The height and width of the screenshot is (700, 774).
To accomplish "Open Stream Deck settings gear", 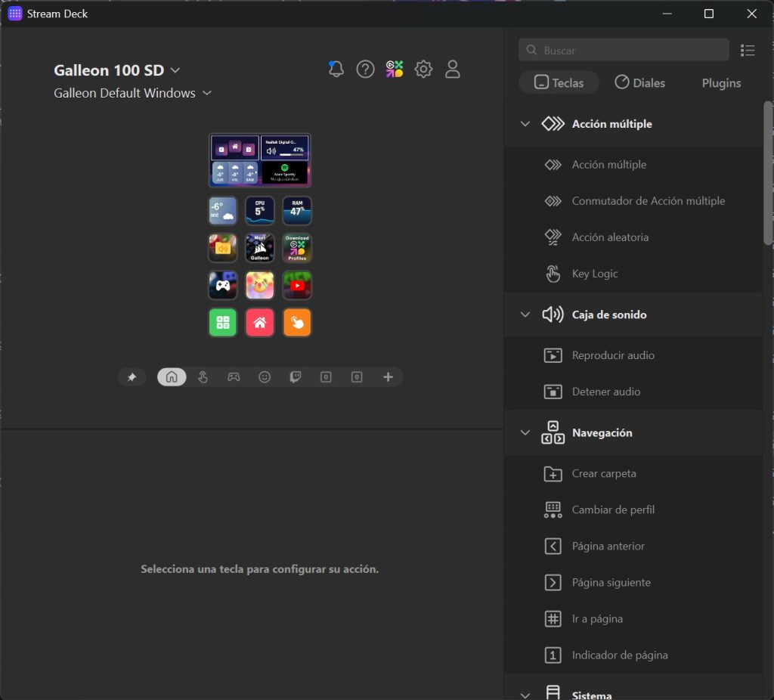I will pyautogui.click(x=423, y=70).
